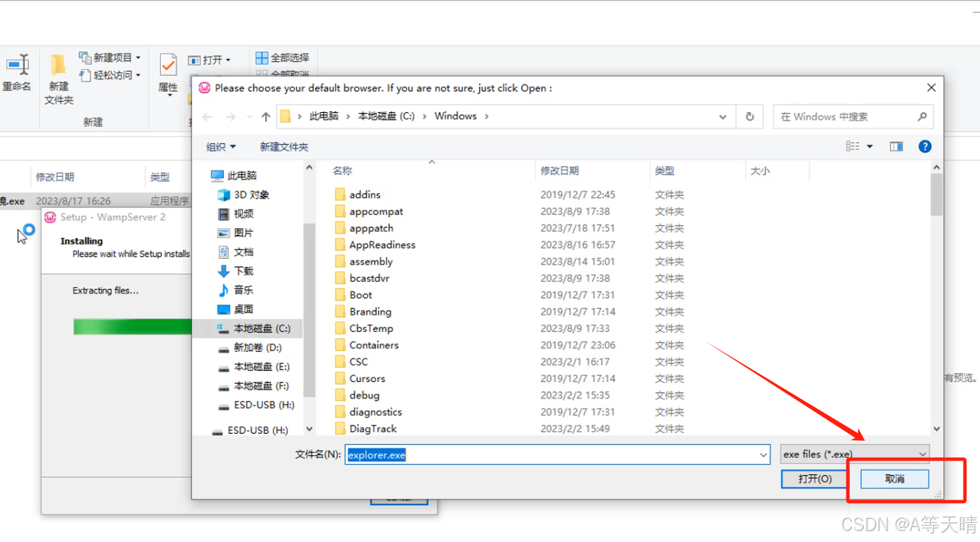Click New item (新建项目) in Explorer ribbon
The image size is (980, 542).
click(x=110, y=57)
